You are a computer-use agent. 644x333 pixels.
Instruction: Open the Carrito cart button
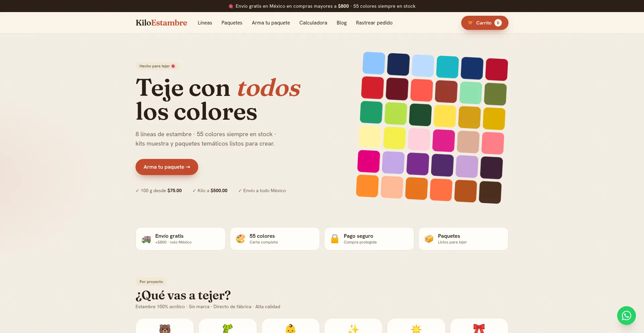point(485,23)
